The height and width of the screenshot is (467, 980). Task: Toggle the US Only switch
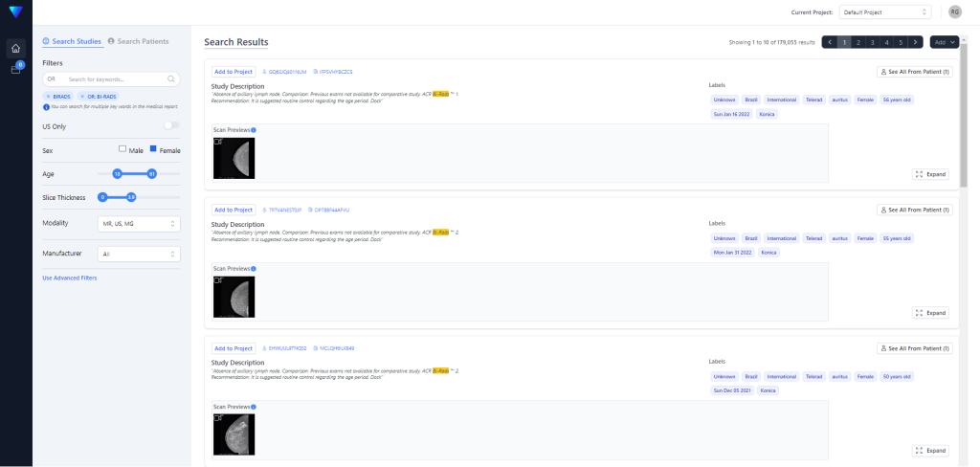coord(171,125)
